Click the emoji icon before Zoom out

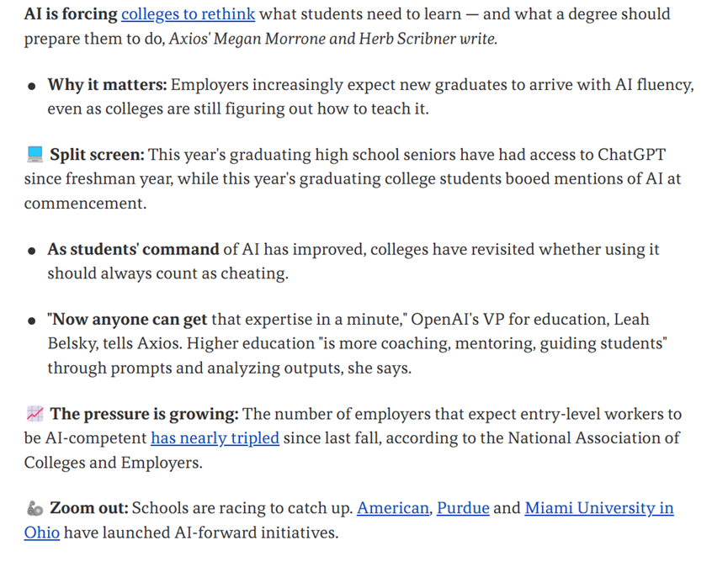coord(35,508)
